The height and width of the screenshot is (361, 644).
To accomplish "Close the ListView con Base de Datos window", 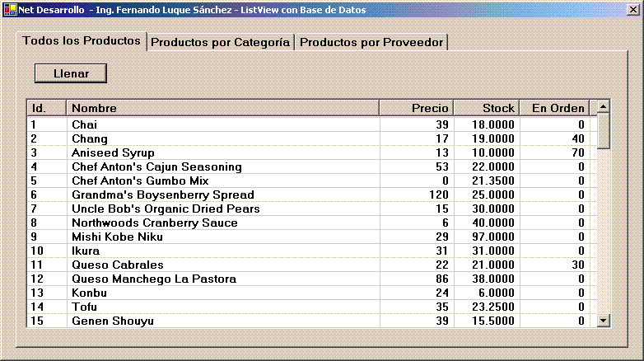I will [632, 9].
